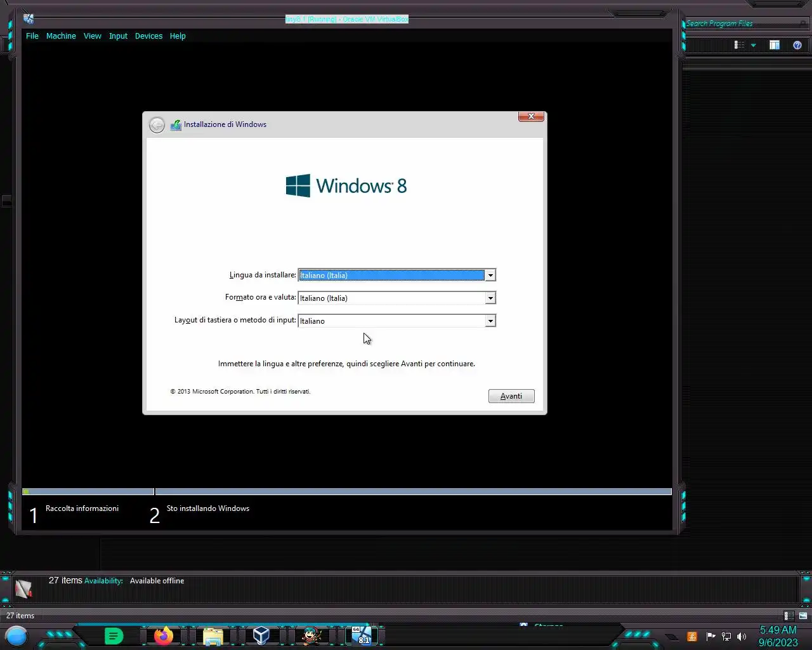Click the volume speaker icon in tray

click(742, 636)
